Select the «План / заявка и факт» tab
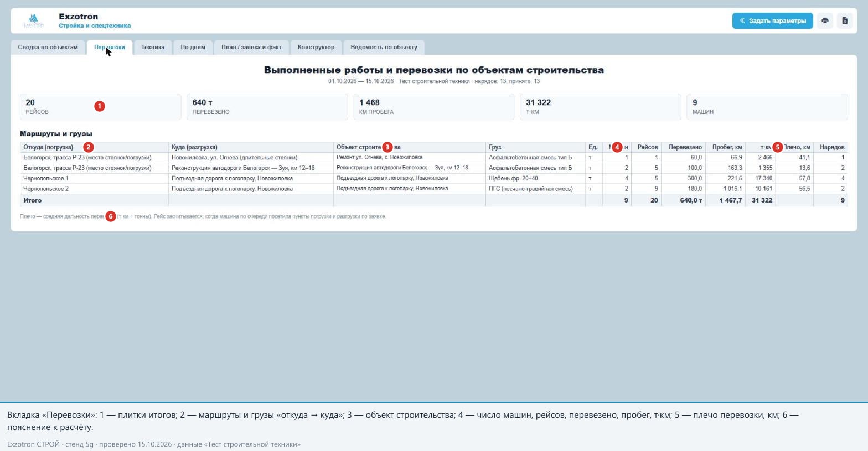The image size is (868, 451). (251, 48)
